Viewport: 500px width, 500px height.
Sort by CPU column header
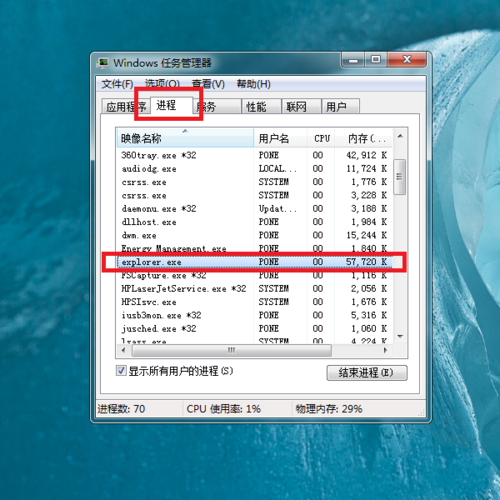(x=321, y=138)
